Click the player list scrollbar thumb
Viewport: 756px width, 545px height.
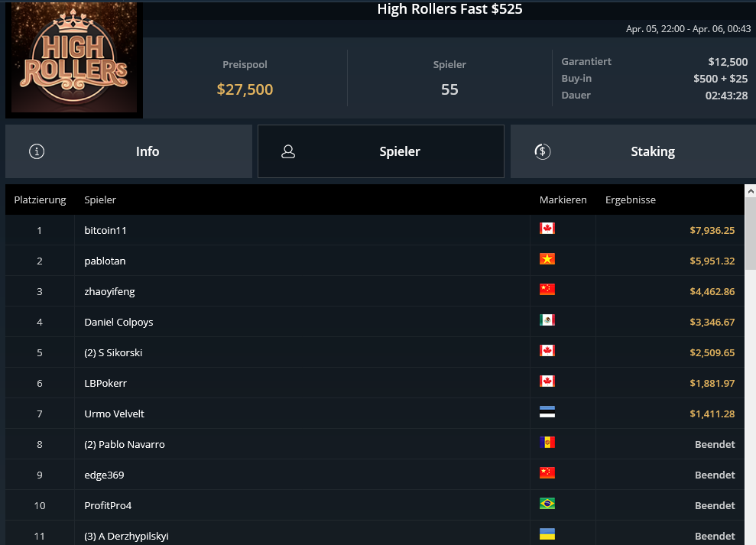[750, 234]
